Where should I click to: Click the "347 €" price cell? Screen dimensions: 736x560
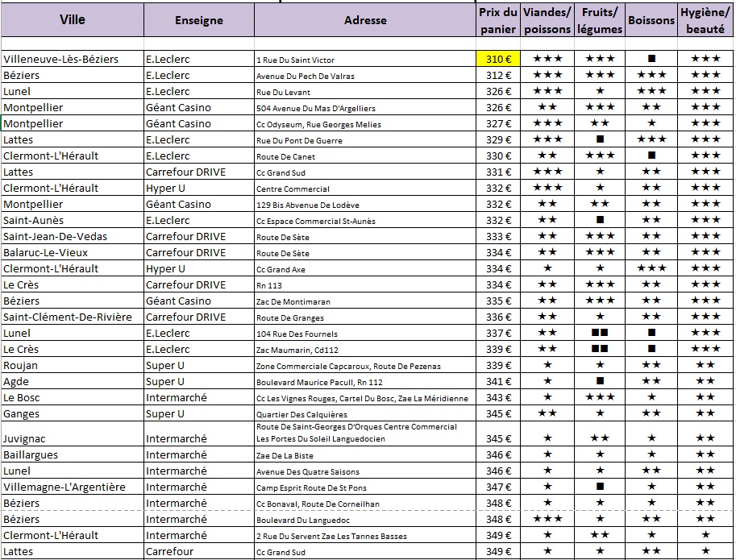coord(498,487)
